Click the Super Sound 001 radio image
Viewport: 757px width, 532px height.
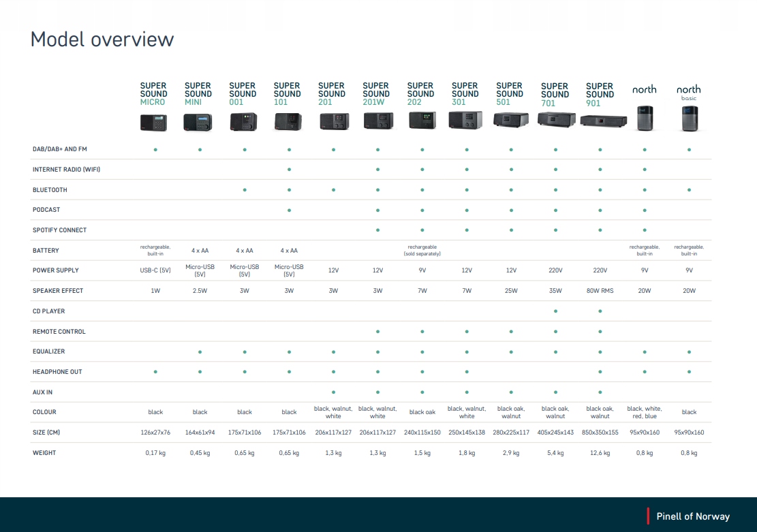(x=243, y=121)
